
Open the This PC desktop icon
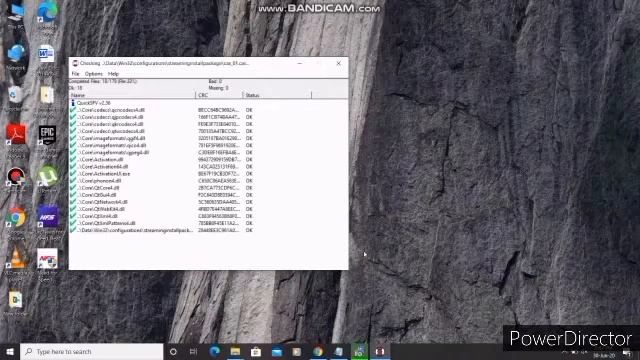[16, 11]
